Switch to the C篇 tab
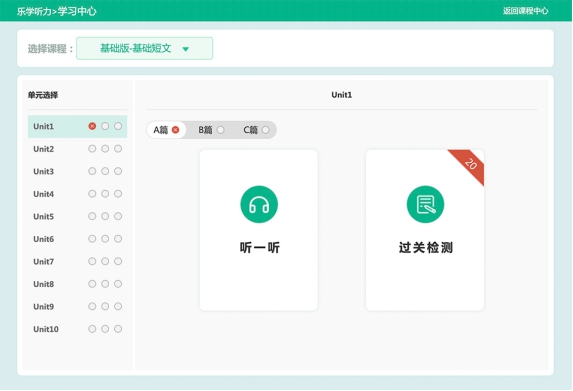Image resolution: width=573 pixels, height=391 pixels. pyautogui.click(x=256, y=130)
